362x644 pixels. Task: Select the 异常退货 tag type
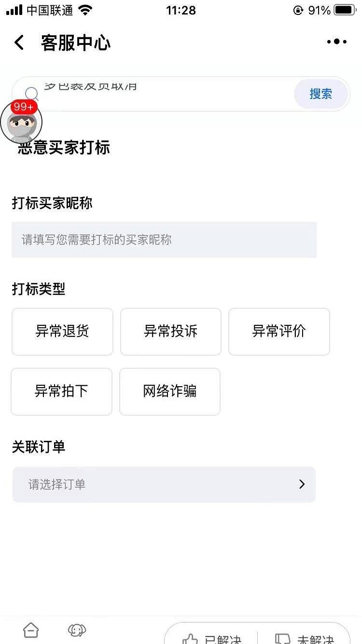click(x=62, y=332)
